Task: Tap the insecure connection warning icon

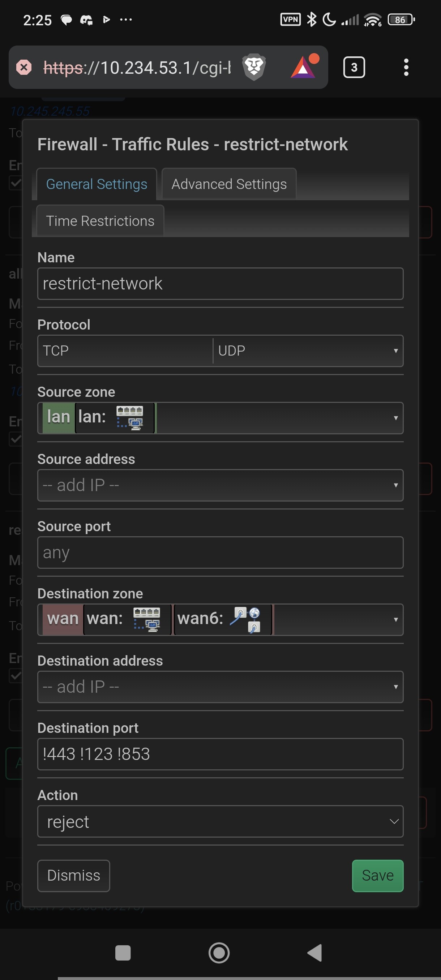Action: [x=24, y=67]
